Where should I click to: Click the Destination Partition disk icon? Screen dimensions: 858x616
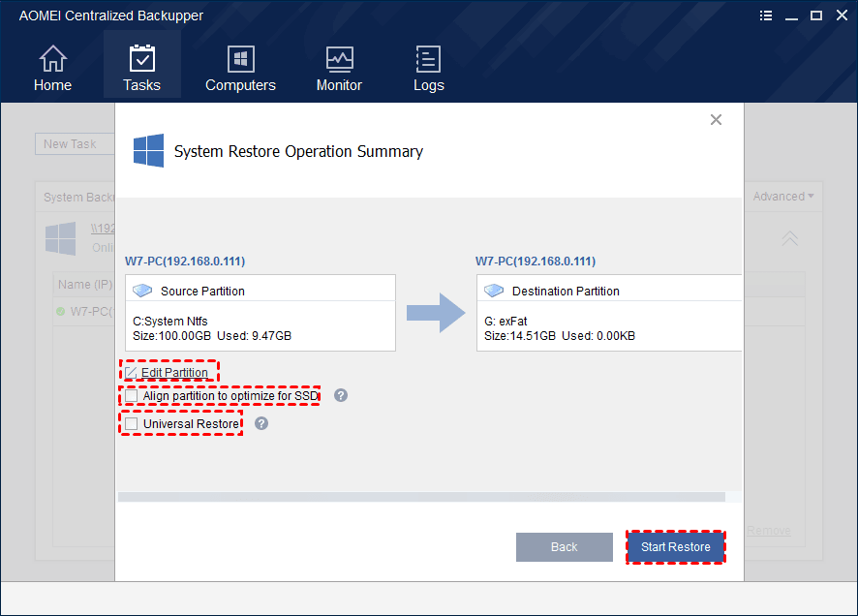(494, 291)
